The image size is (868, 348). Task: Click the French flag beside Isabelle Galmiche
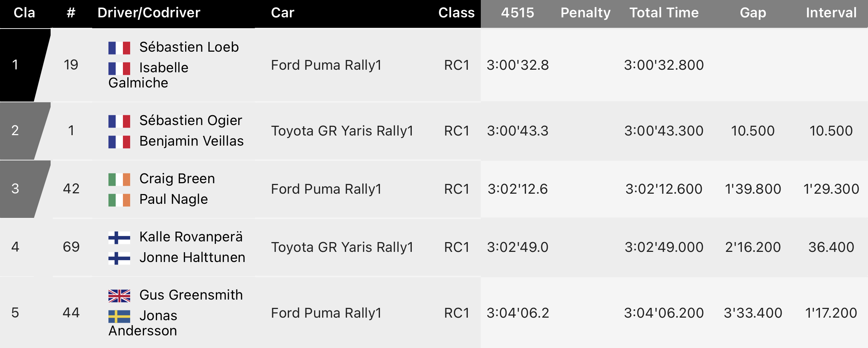119,68
